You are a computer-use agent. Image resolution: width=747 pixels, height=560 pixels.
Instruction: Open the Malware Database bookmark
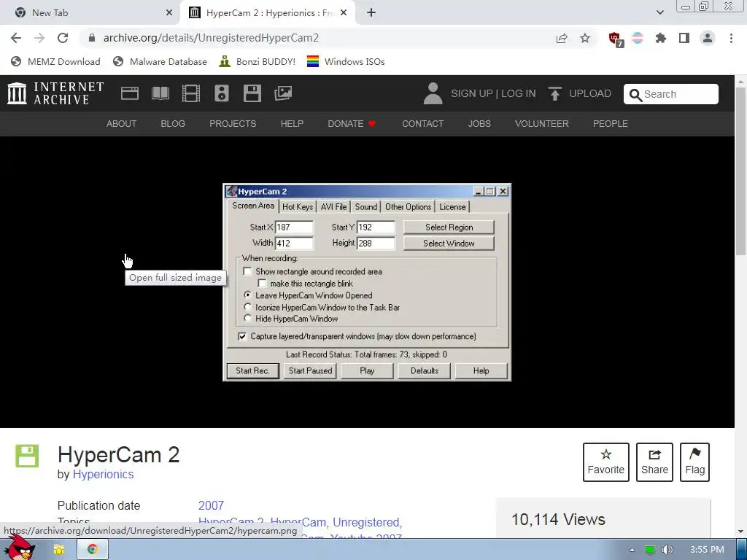tap(160, 61)
